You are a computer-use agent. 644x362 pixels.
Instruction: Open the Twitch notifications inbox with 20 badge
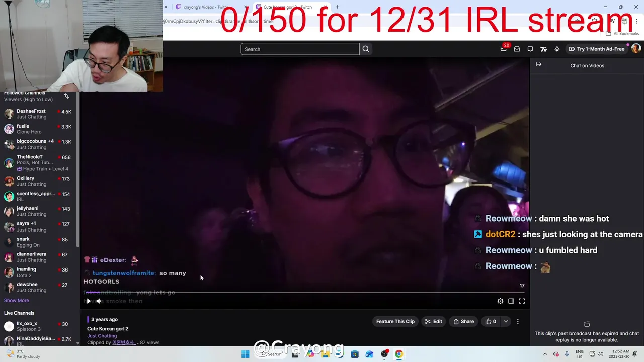coord(504,49)
